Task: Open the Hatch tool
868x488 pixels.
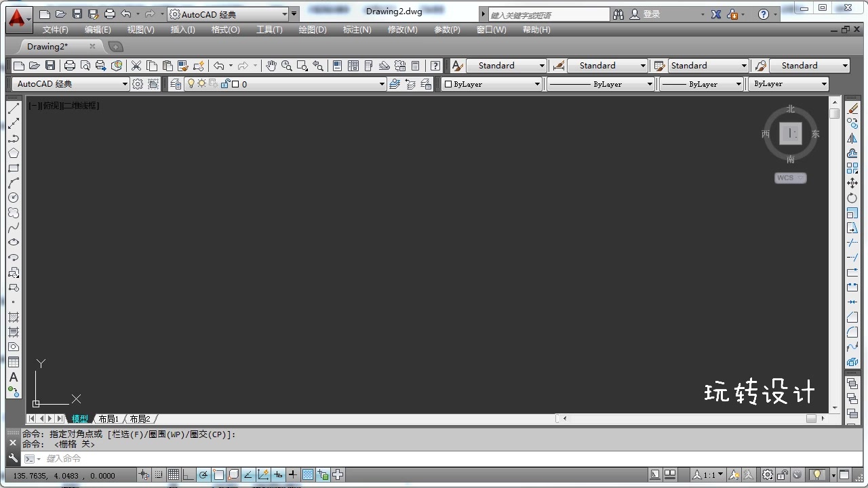Action: tap(14, 317)
